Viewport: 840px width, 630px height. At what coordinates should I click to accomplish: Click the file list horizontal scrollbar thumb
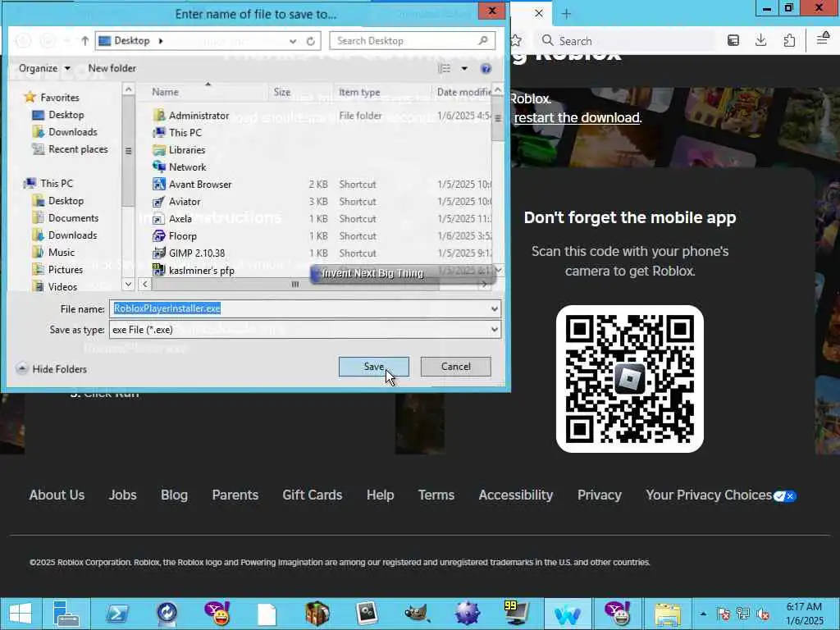(295, 285)
